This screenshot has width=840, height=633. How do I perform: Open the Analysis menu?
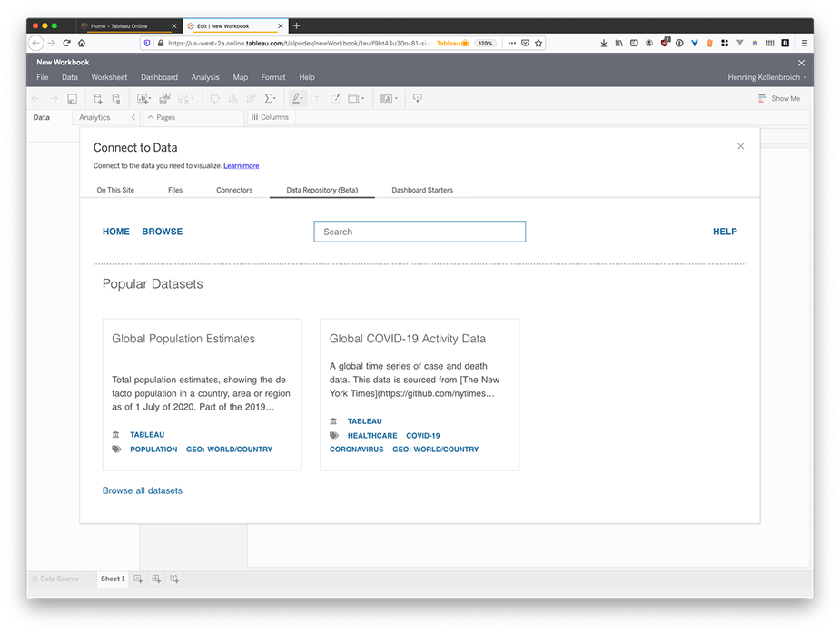coord(205,78)
